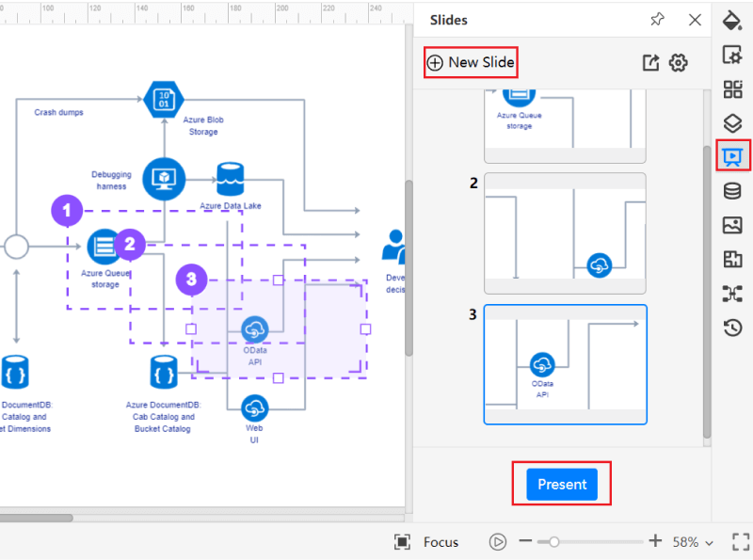Select the OData API cloud icon
The image size is (753, 560).
pyautogui.click(x=254, y=329)
